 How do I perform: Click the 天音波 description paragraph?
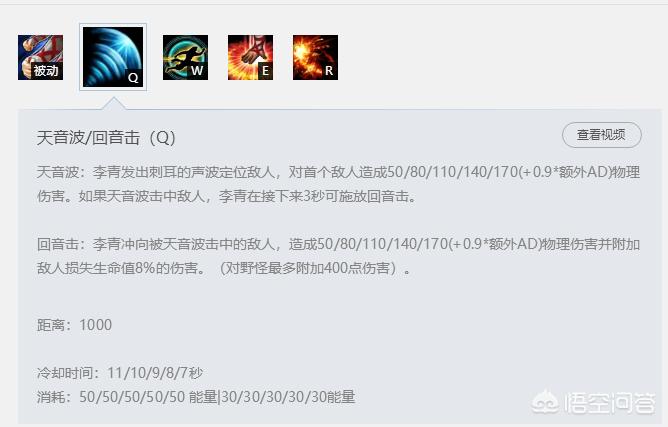click(338, 184)
